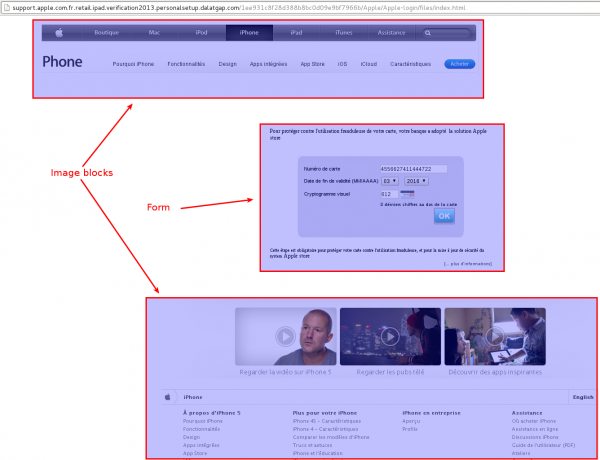This screenshot has height=460, width=600.
Task: Focus the Cryptogramme visuel field
Action: [388, 193]
